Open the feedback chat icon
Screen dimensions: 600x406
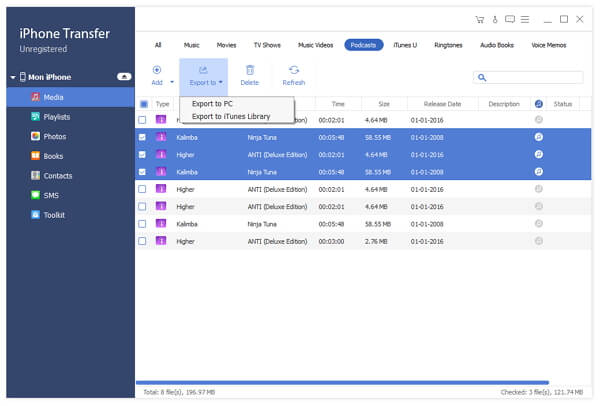pos(510,19)
